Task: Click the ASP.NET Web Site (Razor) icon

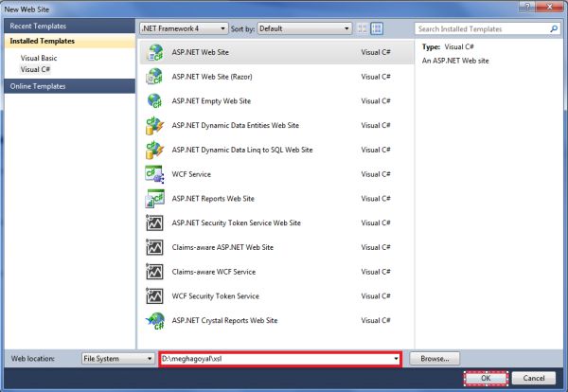Action: pyautogui.click(x=154, y=77)
